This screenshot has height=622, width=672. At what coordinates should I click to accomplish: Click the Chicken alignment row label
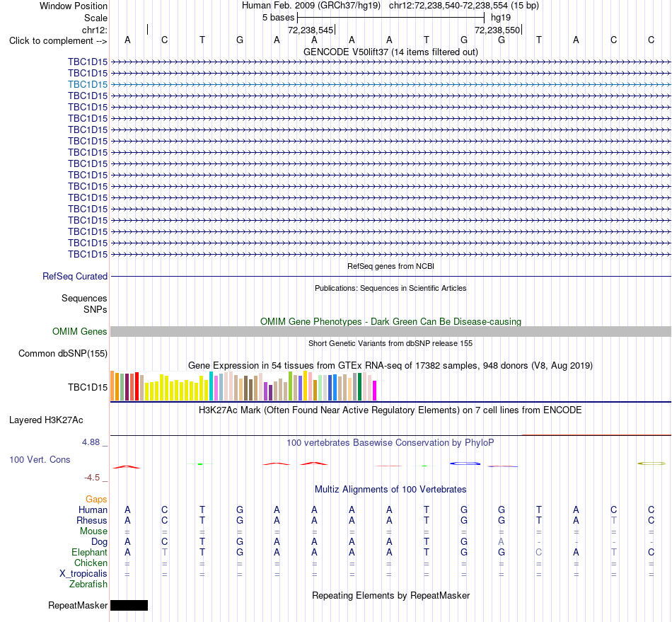91,563
